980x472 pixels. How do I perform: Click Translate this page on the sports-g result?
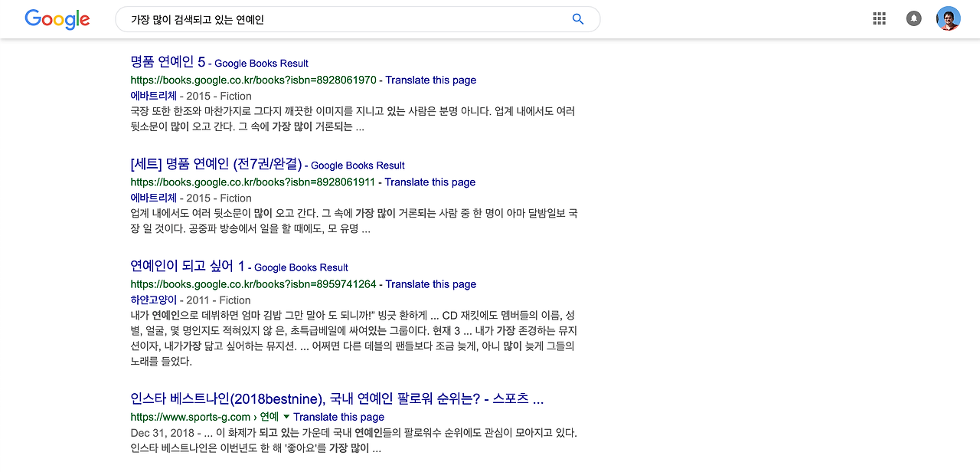(338, 417)
